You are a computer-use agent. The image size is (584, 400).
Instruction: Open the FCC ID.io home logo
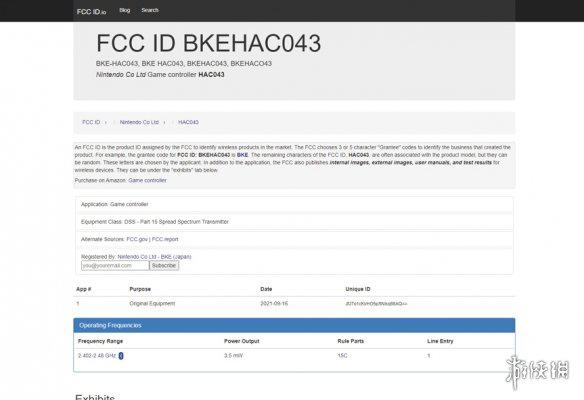point(91,12)
